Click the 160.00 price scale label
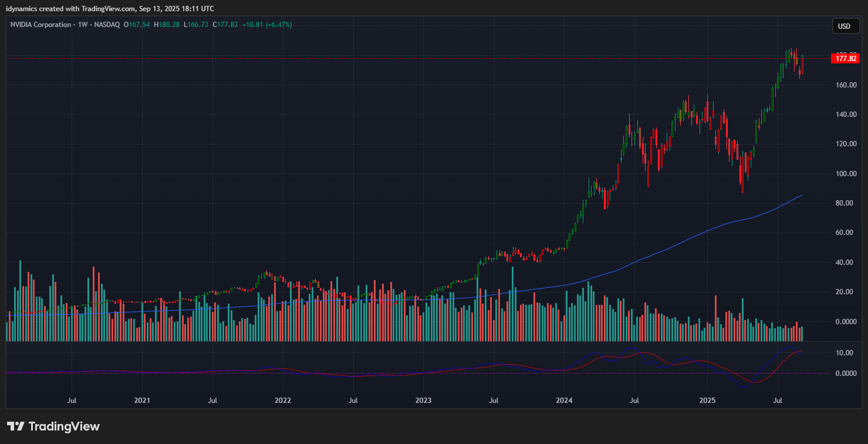868x444 pixels. (x=846, y=85)
